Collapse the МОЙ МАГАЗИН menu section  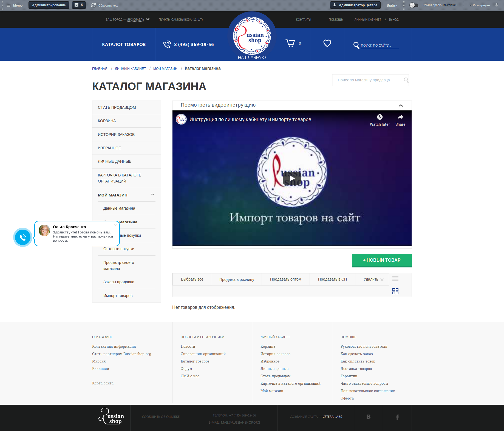point(152,195)
